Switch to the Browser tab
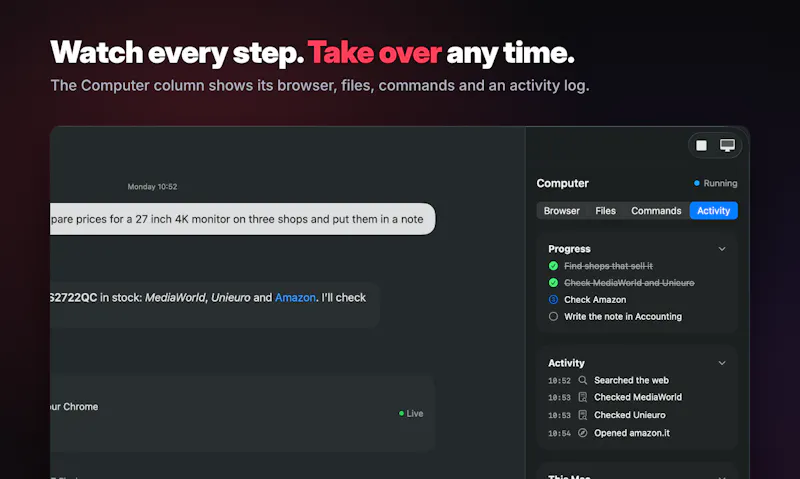800x479 pixels. point(561,211)
